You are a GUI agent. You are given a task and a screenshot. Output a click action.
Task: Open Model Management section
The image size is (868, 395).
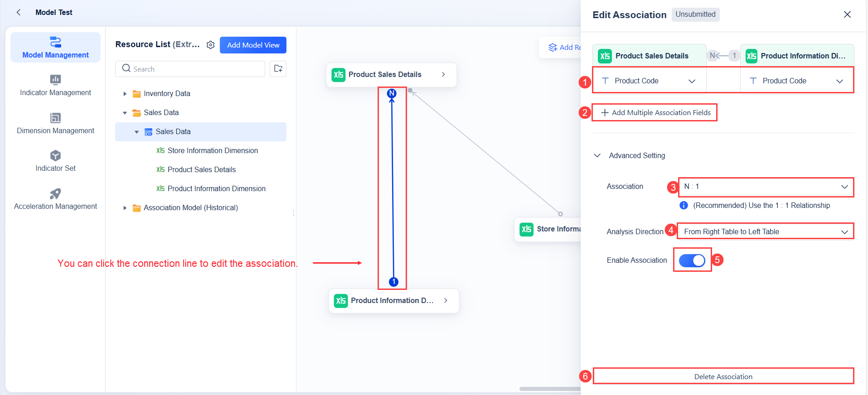56,48
